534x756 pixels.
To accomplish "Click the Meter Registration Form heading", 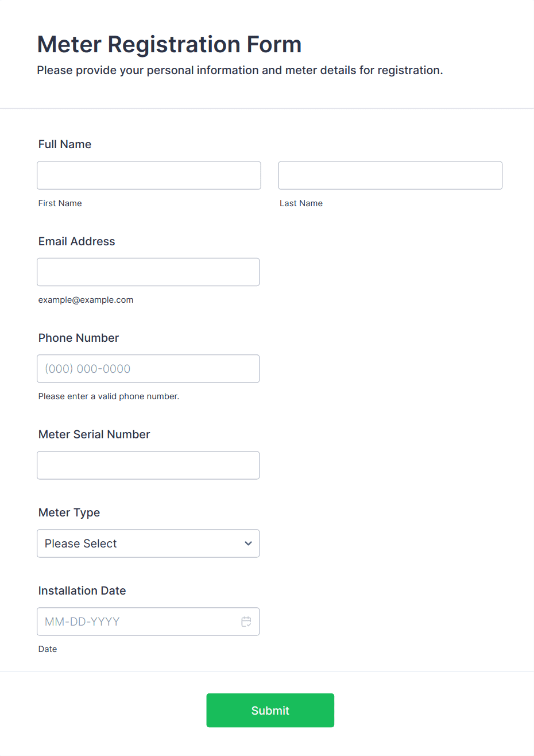I will [x=169, y=44].
